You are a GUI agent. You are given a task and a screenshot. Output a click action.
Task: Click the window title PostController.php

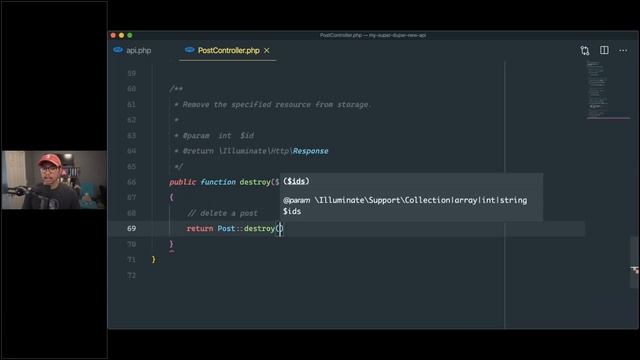[373, 36]
